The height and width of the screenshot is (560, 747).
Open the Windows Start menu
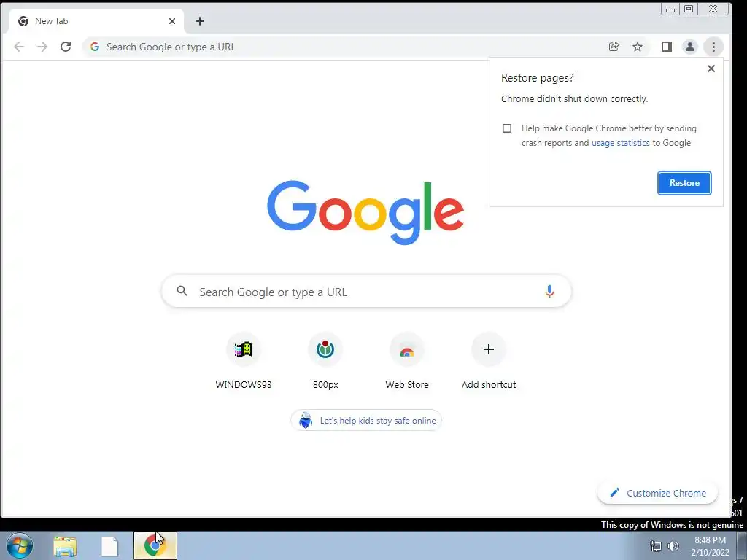pyautogui.click(x=20, y=545)
